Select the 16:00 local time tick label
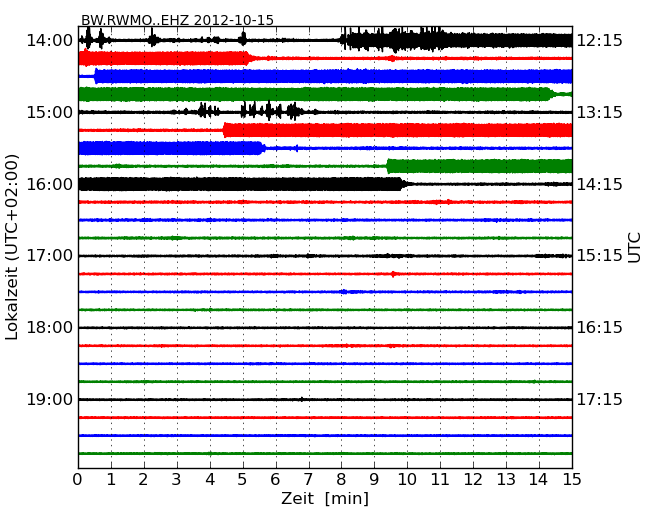The image size is (650, 520). 50,184
